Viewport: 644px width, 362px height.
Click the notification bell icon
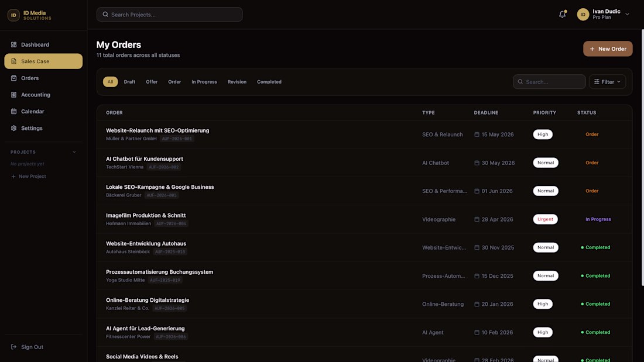click(x=562, y=15)
